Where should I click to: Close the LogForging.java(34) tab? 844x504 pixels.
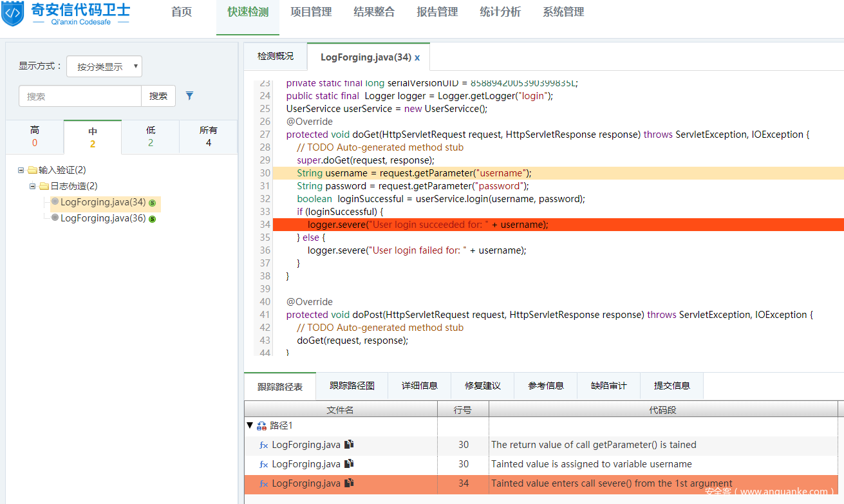pos(417,57)
